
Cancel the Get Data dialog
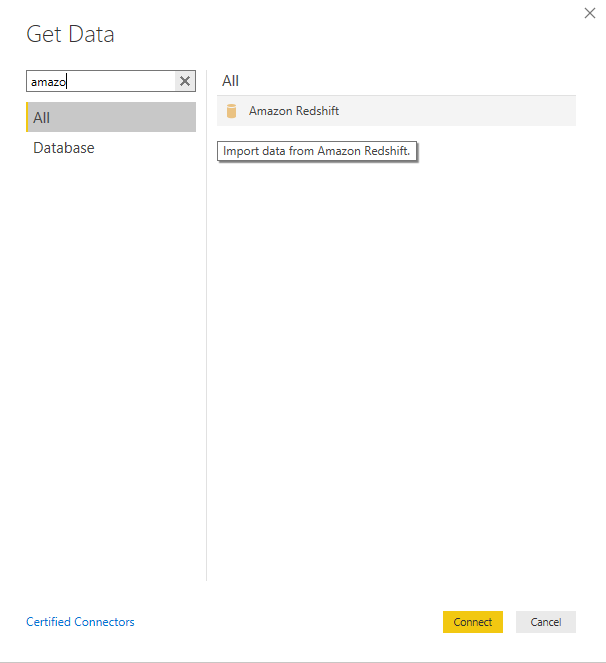[x=545, y=622]
